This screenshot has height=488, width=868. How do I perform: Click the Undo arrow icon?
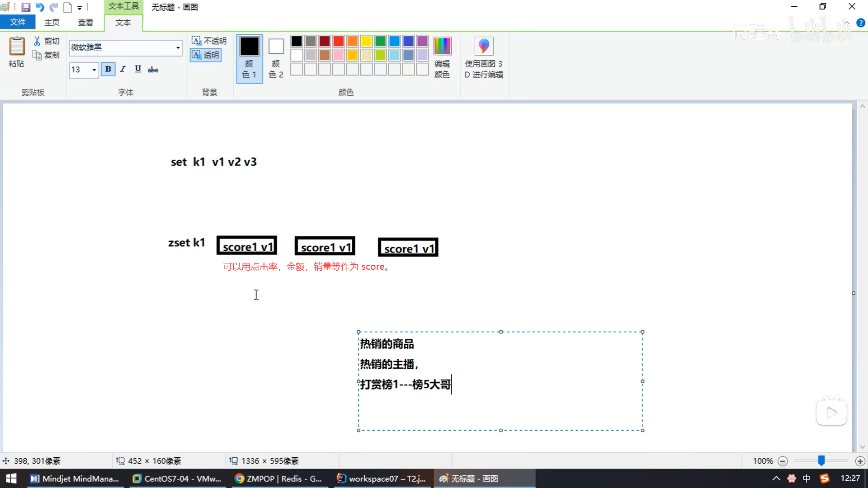click(x=40, y=7)
